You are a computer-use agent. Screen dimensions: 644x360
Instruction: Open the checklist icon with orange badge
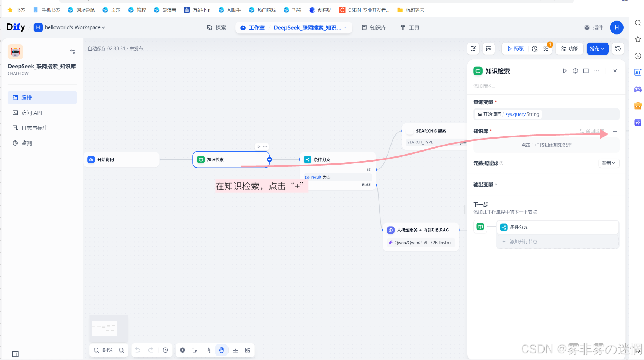point(546,49)
